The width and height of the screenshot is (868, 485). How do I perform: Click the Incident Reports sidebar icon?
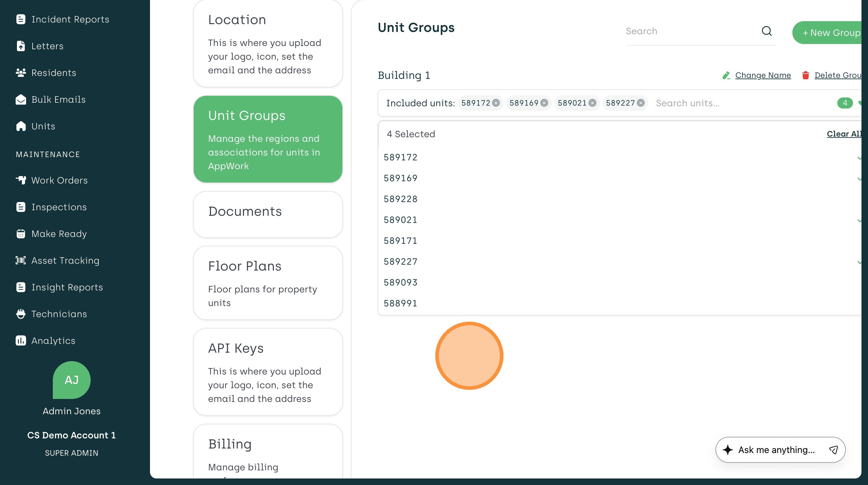(x=21, y=19)
